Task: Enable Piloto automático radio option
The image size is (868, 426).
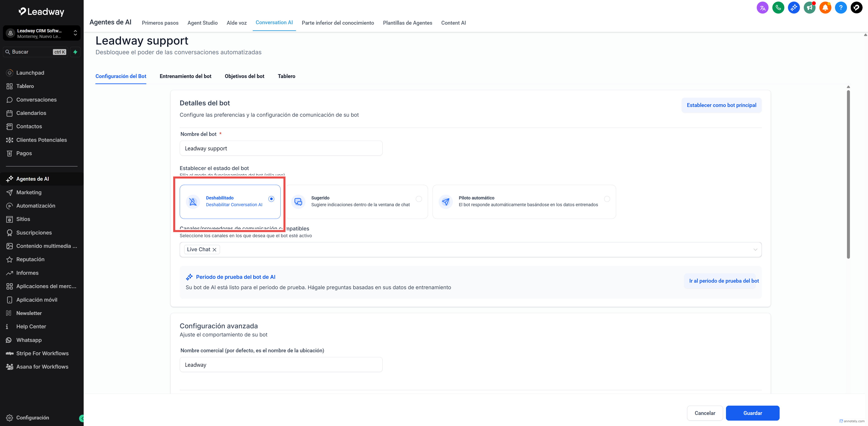Action: tap(607, 199)
